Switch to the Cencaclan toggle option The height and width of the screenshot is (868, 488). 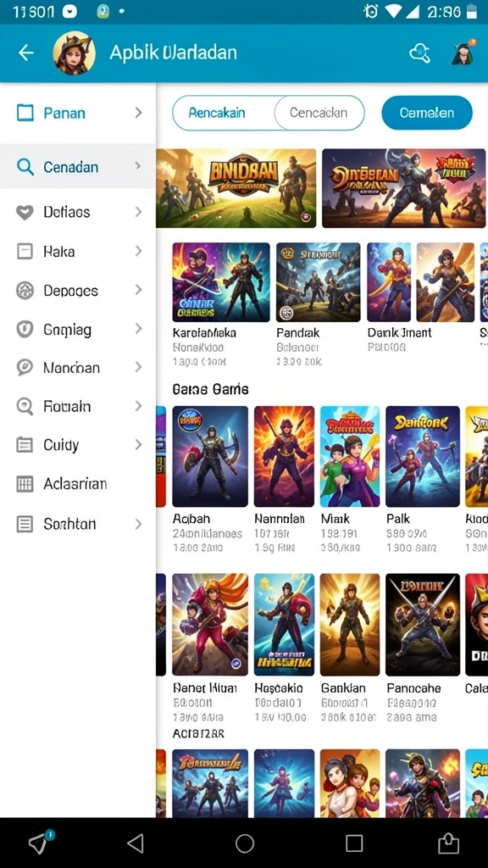coord(319,113)
